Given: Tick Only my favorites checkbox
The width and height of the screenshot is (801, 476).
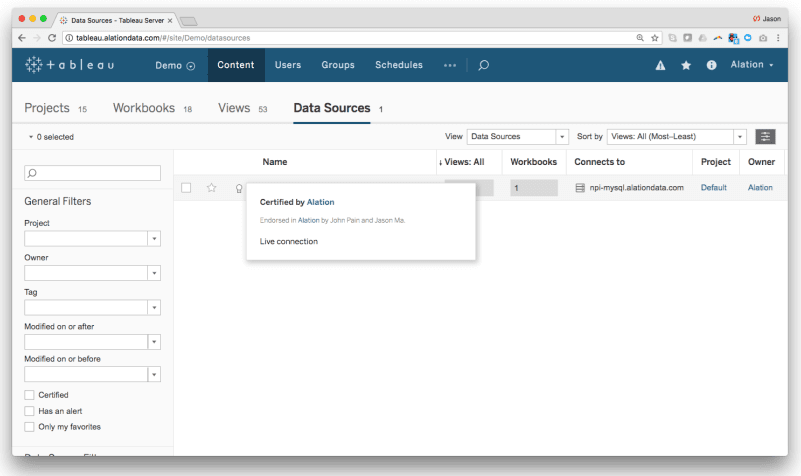Looking at the screenshot, I should [x=29, y=427].
